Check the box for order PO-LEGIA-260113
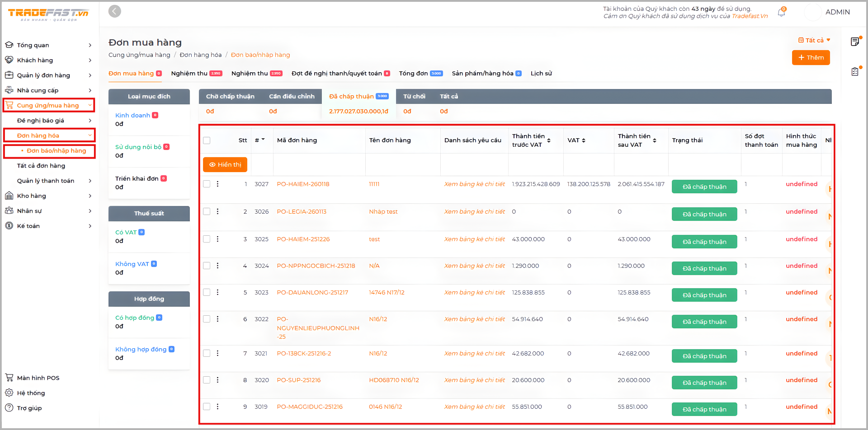The image size is (868, 430). [207, 211]
